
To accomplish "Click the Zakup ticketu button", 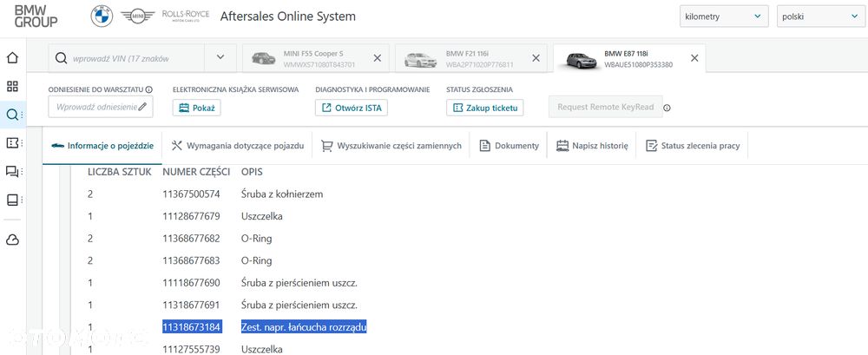I will click(x=485, y=108).
